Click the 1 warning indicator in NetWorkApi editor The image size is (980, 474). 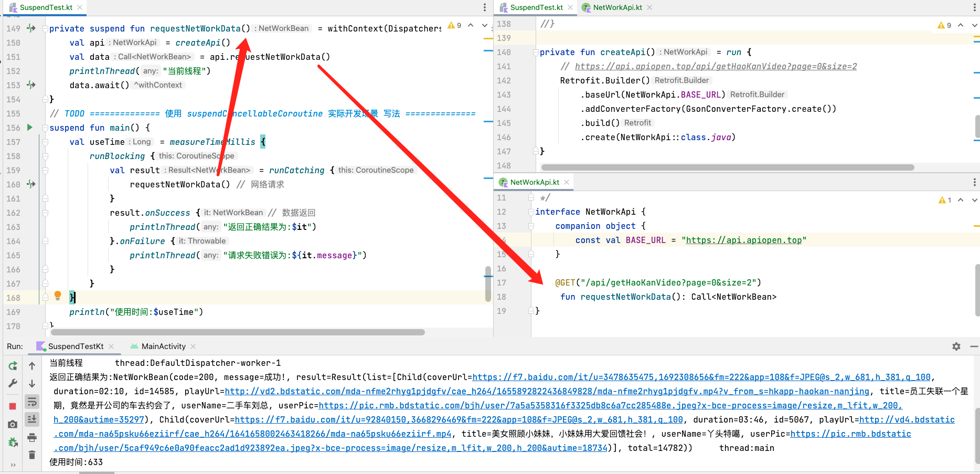coord(945,200)
